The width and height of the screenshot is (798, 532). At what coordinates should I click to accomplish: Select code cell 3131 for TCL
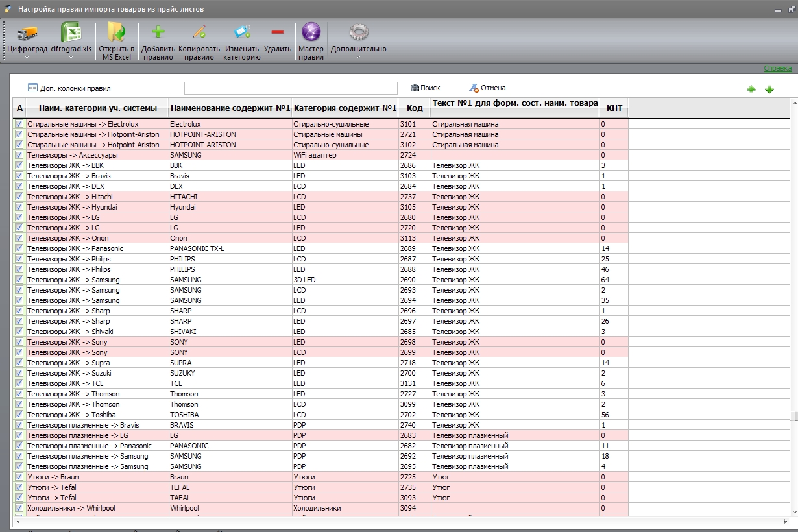tap(415, 383)
